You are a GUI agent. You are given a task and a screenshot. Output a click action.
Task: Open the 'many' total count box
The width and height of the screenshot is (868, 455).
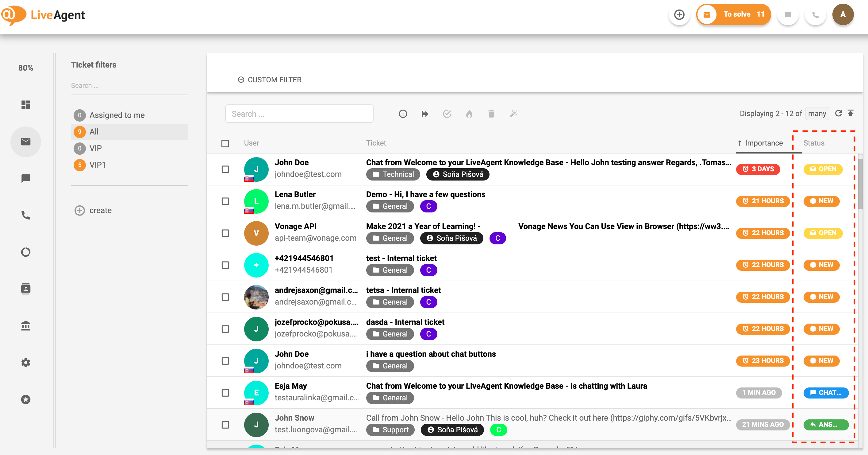817,114
